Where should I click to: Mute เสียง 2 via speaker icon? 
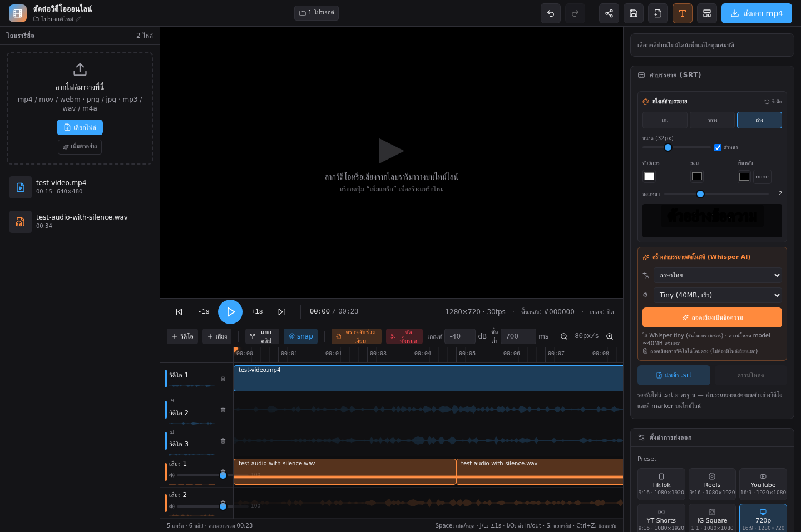[172, 506]
